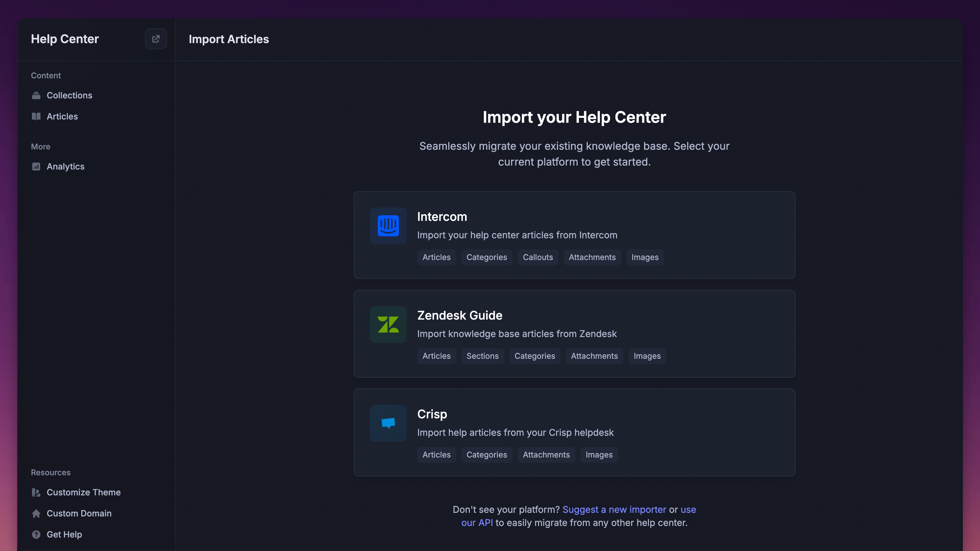Image resolution: width=980 pixels, height=551 pixels.
Task: Click the Help Center sidebar title
Action: (65, 39)
